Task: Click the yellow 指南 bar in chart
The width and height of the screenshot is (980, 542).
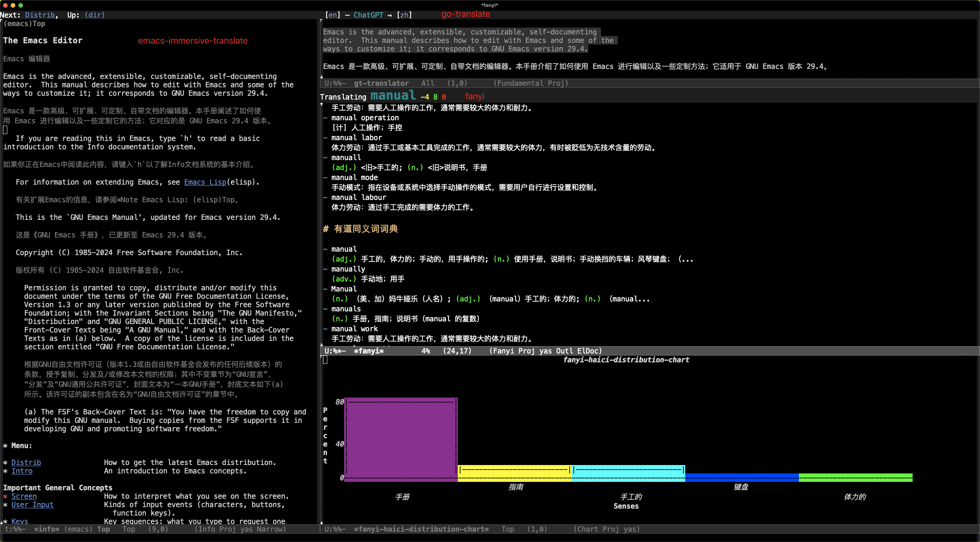Action: coord(514,473)
